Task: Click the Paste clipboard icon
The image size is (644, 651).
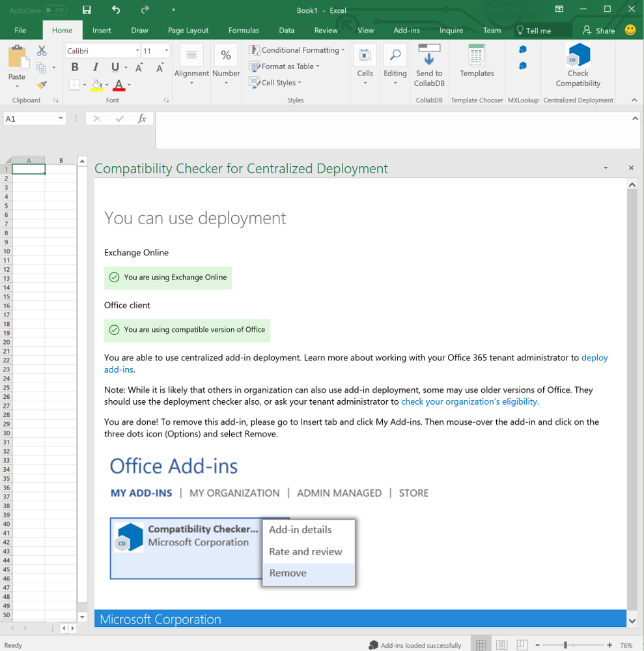Action: pos(18,57)
